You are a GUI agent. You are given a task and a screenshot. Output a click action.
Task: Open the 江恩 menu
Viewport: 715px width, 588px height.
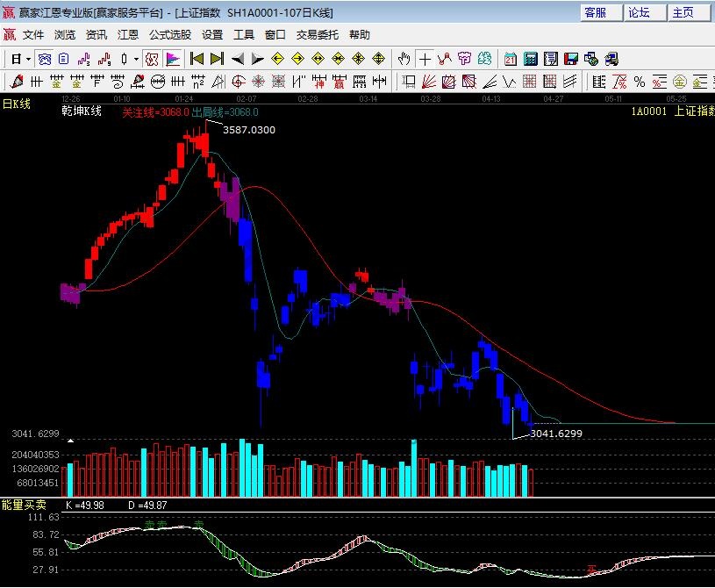pos(128,35)
